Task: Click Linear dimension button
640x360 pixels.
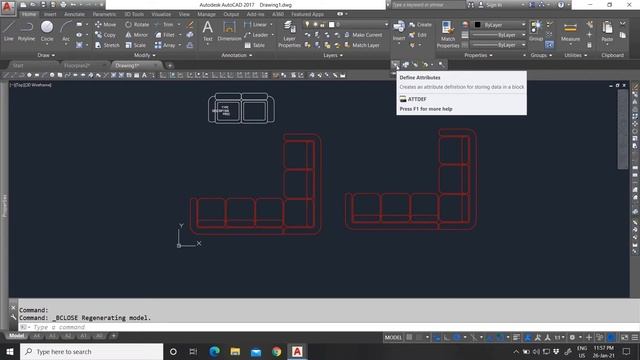Action: pos(256,24)
